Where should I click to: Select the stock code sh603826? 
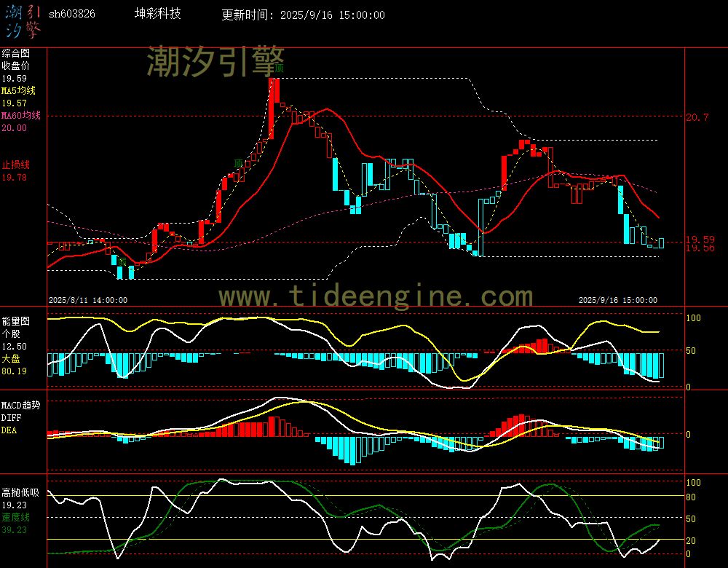pyautogui.click(x=72, y=14)
